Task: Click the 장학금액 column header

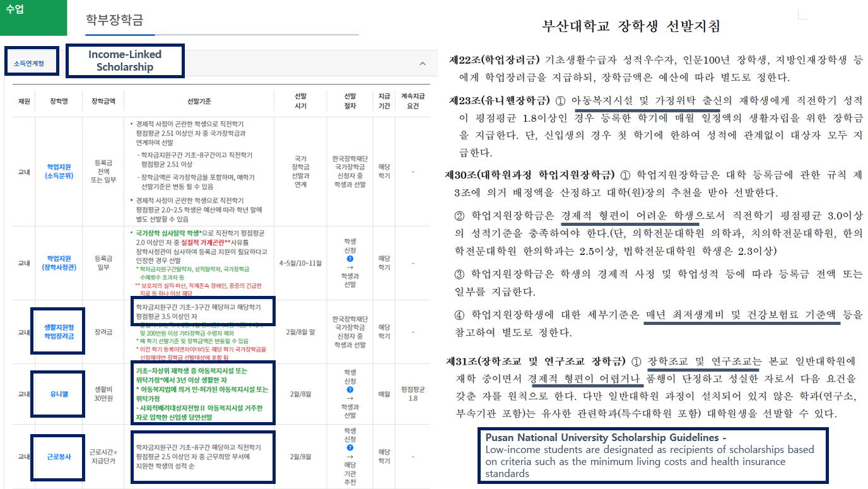Action: point(103,101)
